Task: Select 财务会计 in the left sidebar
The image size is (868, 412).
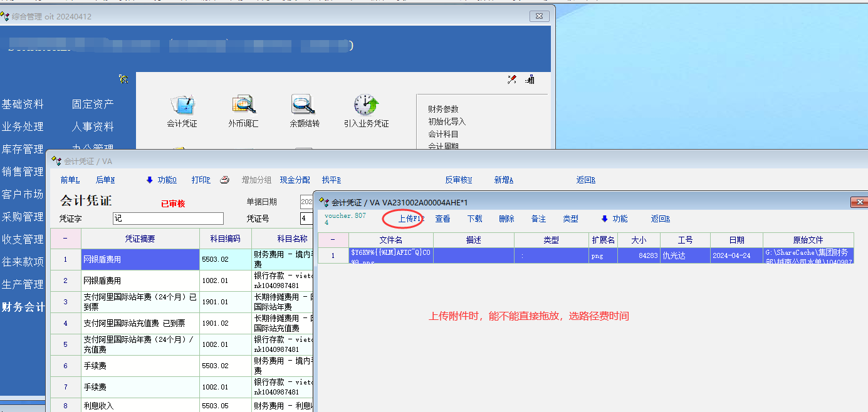Action: click(23, 307)
